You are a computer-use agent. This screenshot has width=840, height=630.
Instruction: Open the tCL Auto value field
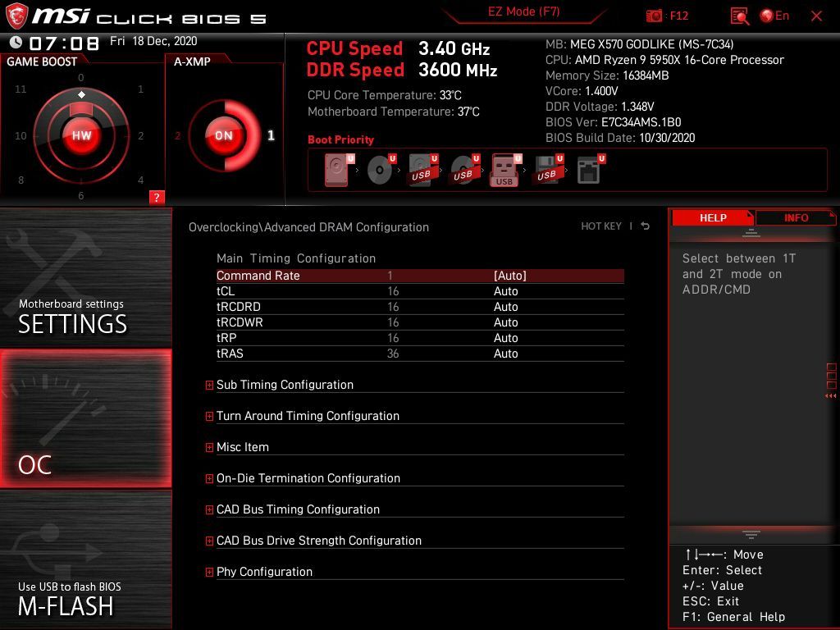(x=505, y=291)
